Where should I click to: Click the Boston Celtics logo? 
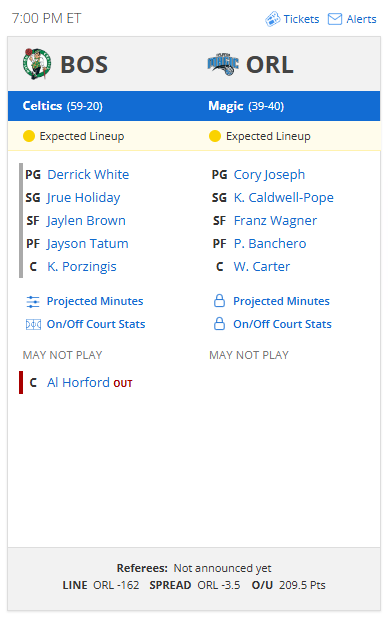[37, 64]
